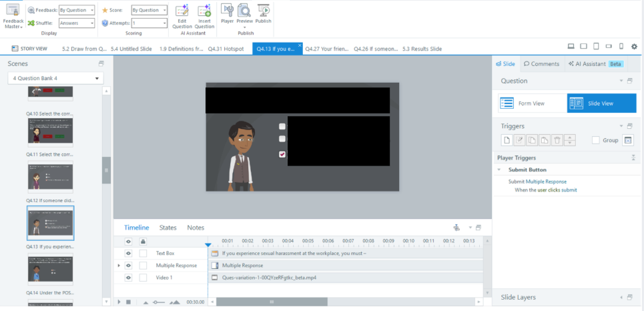This screenshot has height=311, width=644.
Task: Expand the Slide Layers panel arrow
Action: coord(621,298)
